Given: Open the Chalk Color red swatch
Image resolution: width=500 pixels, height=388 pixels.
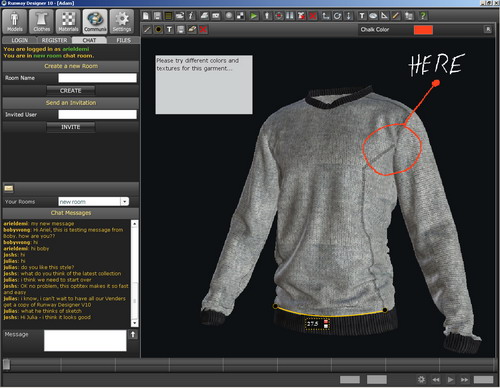Looking at the screenshot, I should click(x=423, y=30).
